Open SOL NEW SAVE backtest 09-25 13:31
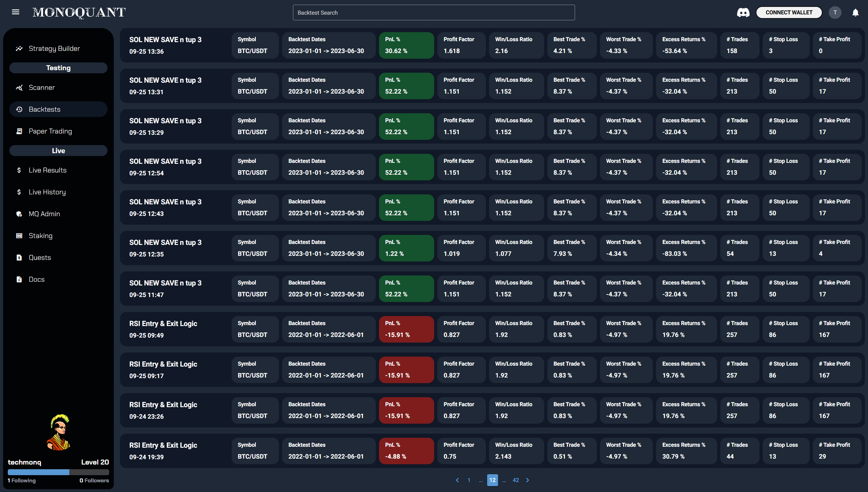The height and width of the screenshot is (492, 868). click(x=492, y=86)
